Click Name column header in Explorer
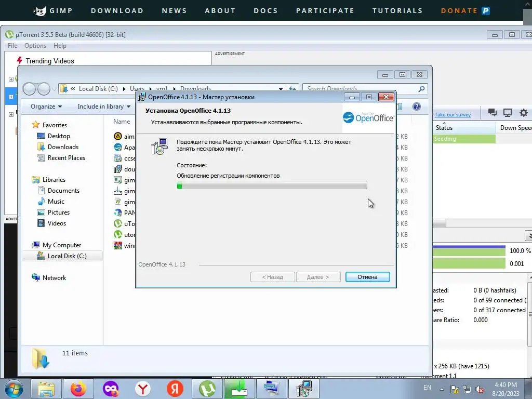Screen dimensions: 532x399 click(x=122, y=122)
